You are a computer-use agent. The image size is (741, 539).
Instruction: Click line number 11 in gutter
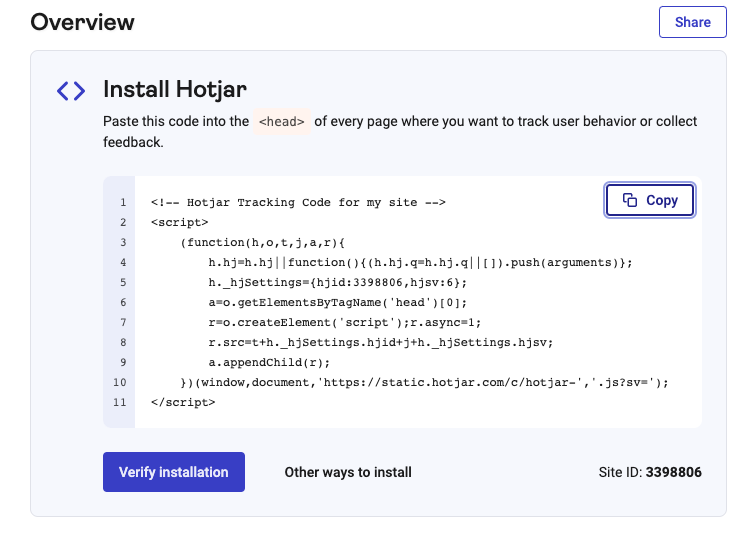120,402
